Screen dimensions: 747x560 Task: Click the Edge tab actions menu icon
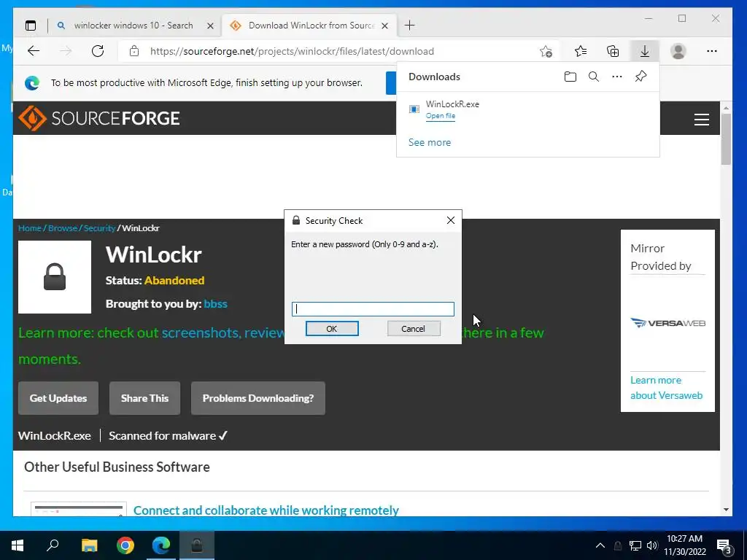(31, 26)
